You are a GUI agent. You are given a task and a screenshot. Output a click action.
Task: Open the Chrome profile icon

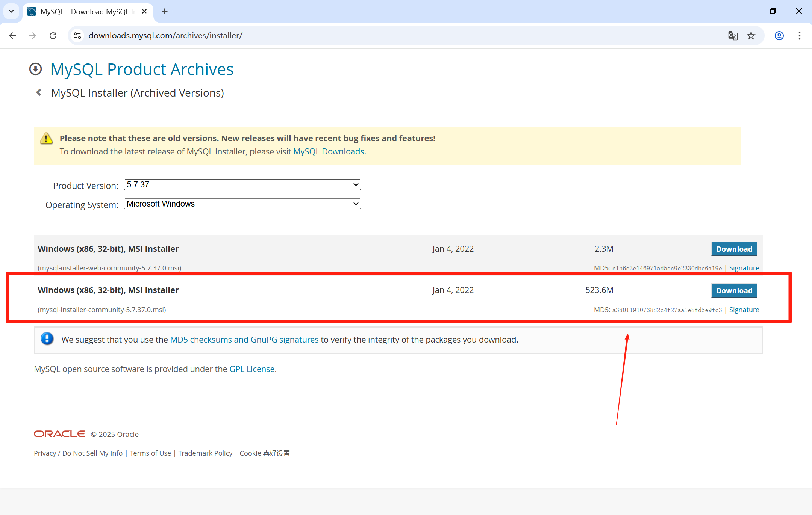click(779, 36)
